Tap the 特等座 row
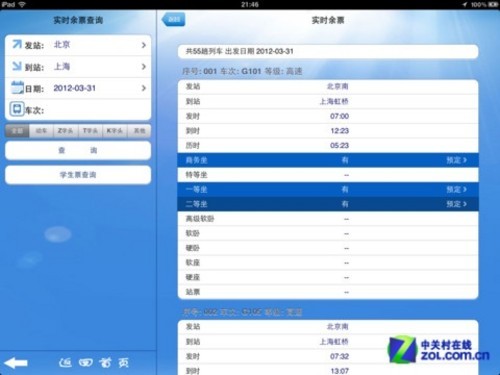Image resolution: width=500 pixels, height=375 pixels. click(328, 175)
